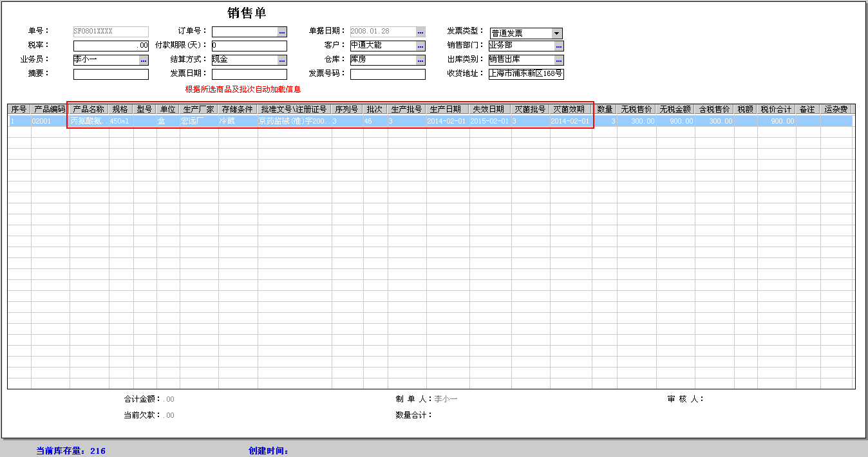Click the 税率 input field

(x=111, y=46)
